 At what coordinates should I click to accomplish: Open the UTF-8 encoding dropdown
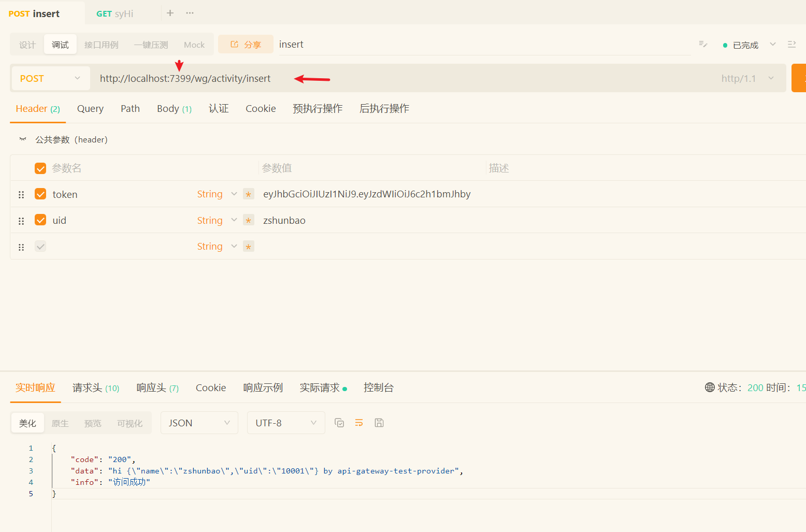[x=285, y=423]
